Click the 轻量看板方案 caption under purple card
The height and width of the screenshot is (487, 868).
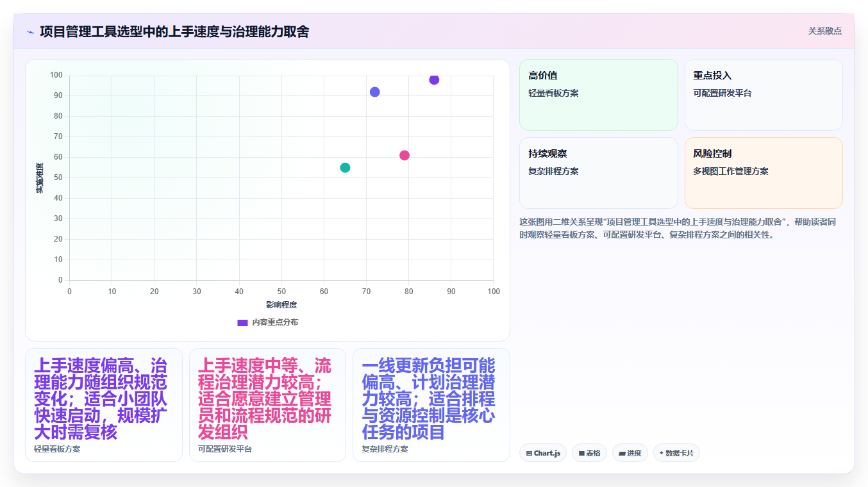(x=57, y=449)
